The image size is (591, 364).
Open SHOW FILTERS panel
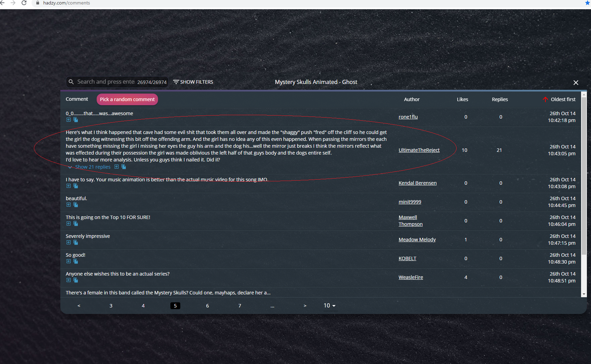193,82
